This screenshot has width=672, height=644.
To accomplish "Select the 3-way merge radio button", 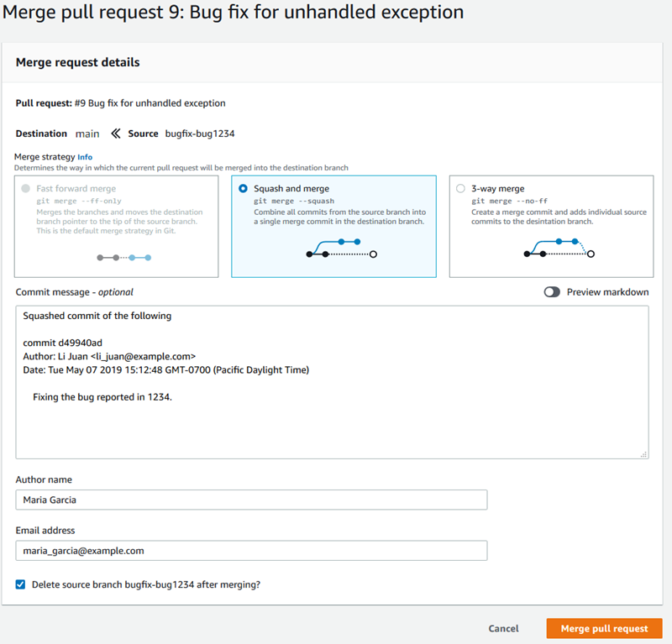I will (460, 188).
